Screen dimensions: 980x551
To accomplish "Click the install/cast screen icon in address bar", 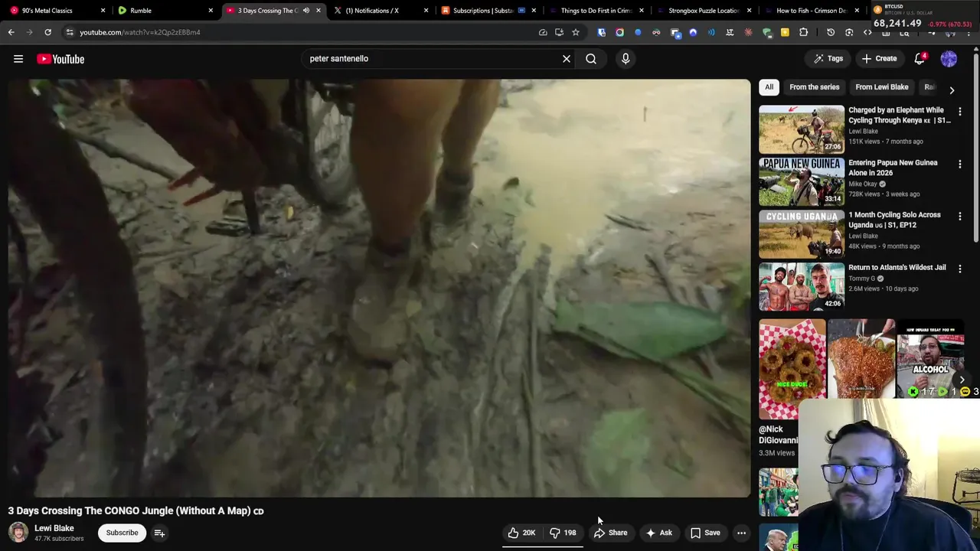I will click(559, 32).
